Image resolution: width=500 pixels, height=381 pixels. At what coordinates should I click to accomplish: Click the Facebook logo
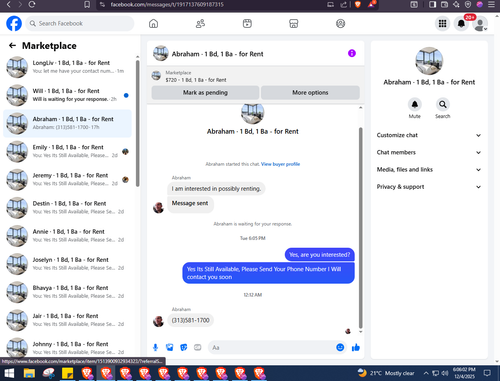pos(14,23)
